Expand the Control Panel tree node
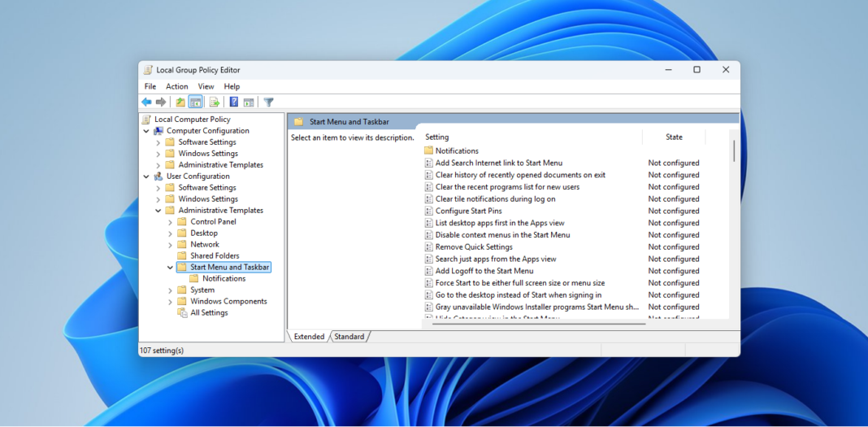Screen dimensions: 868x427 [x=170, y=222]
